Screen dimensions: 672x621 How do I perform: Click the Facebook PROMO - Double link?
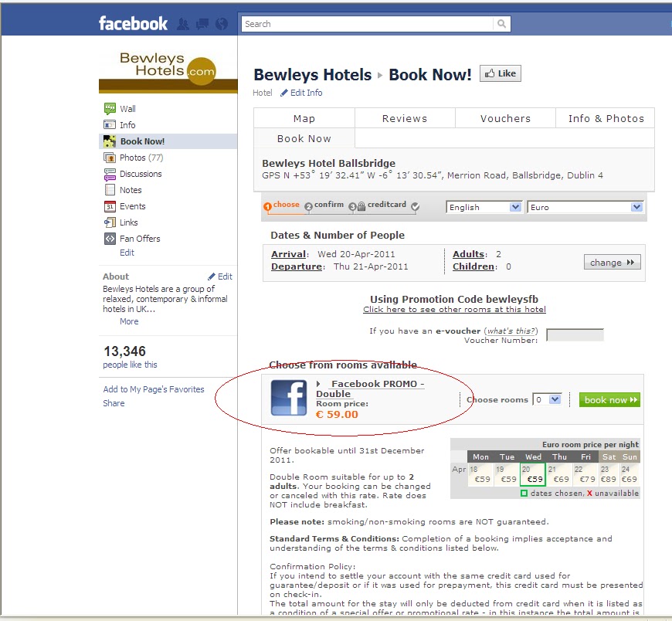(370, 389)
